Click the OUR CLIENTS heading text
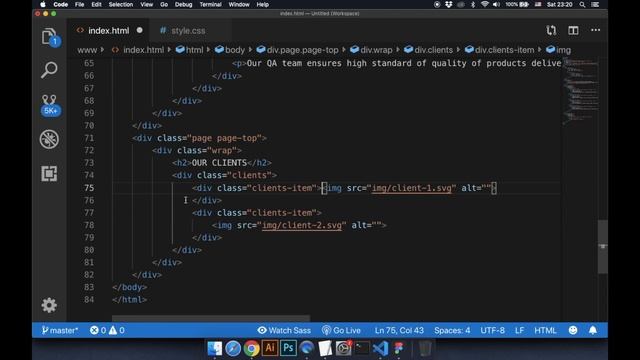 coord(219,163)
